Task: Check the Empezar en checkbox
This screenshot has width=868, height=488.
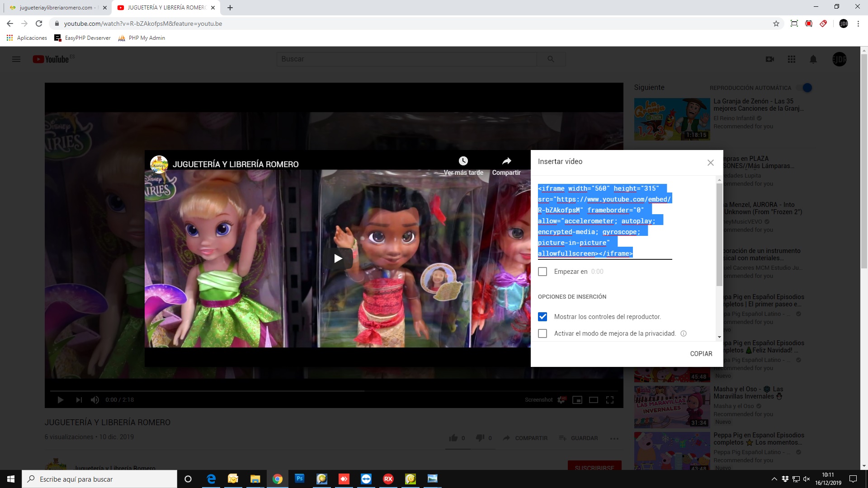Action: [542, 272]
